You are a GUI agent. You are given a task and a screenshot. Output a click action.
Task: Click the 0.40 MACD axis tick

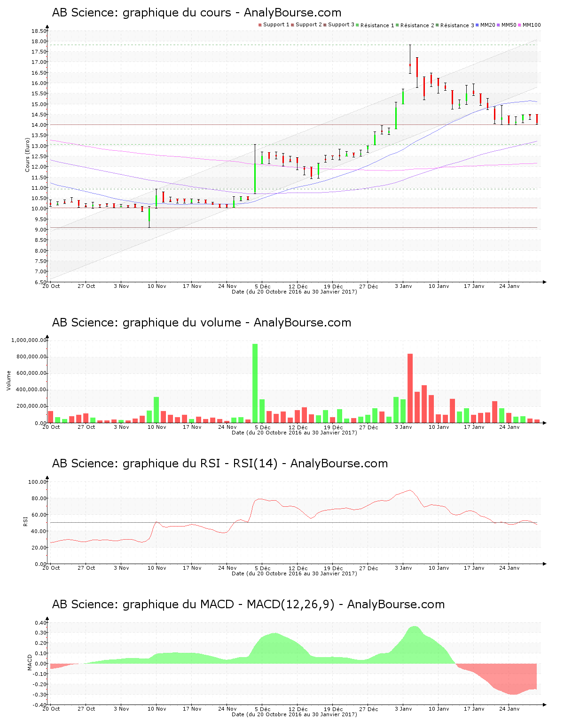(x=40, y=623)
